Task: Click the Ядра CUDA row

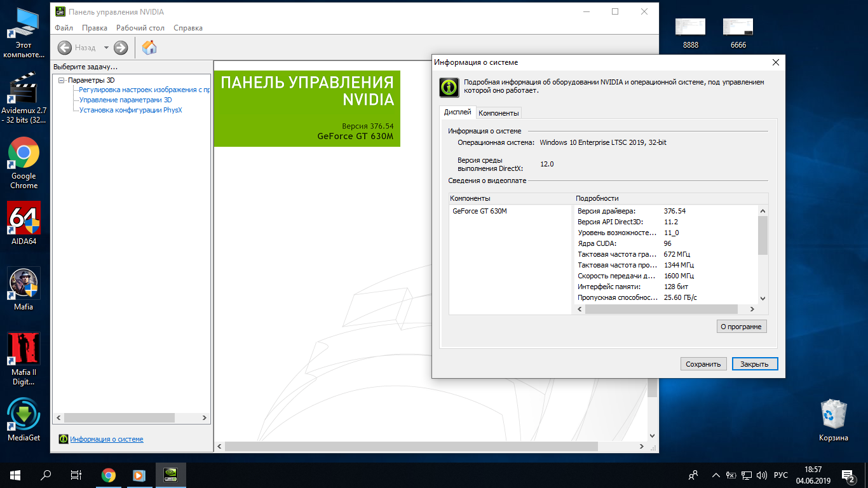Action: pos(665,243)
